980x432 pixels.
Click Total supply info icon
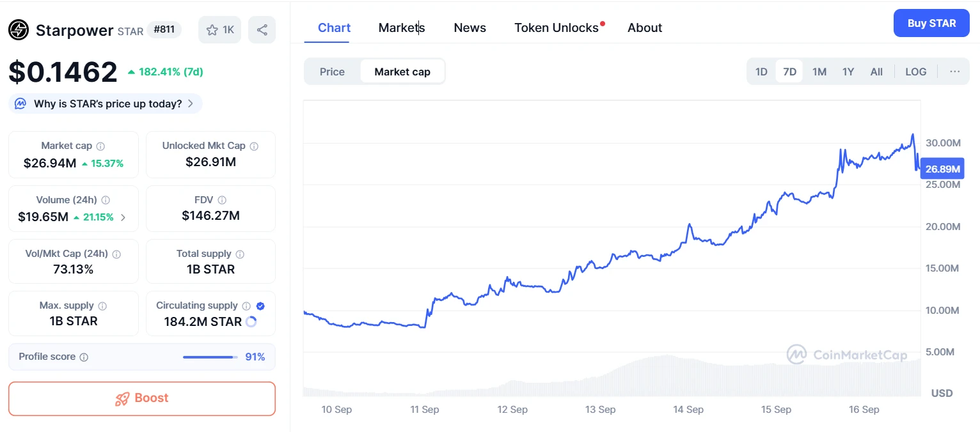pos(240,254)
